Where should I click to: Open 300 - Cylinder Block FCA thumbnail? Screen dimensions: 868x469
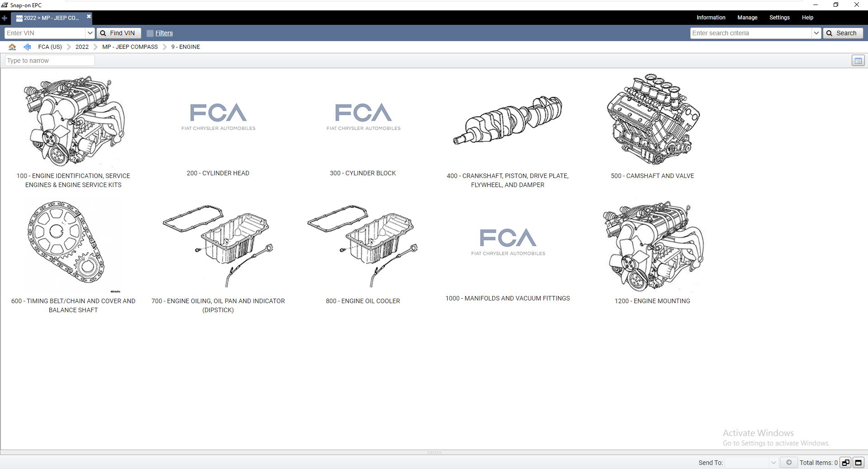coord(363,117)
